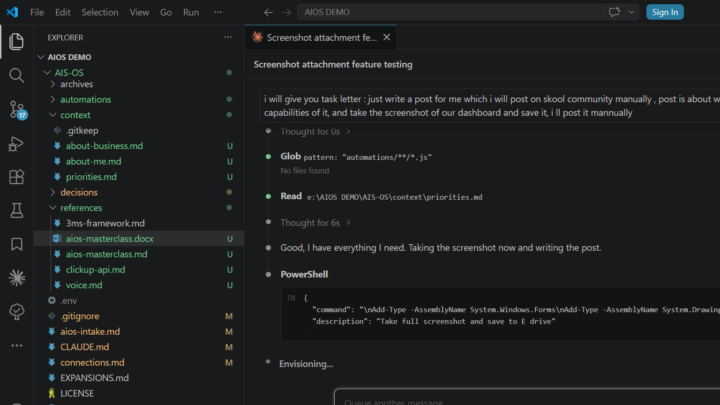The height and width of the screenshot is (405, 720).
Task: Open the .gitignore file
Action: (79, 316)
